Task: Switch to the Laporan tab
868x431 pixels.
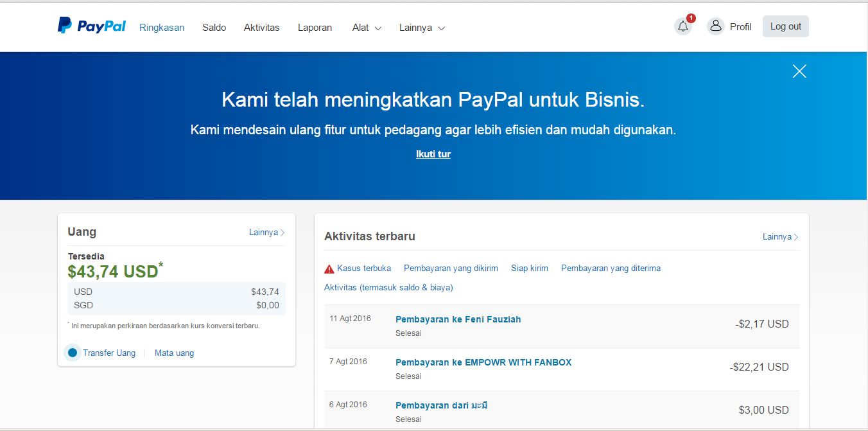Action: (315, 28)
